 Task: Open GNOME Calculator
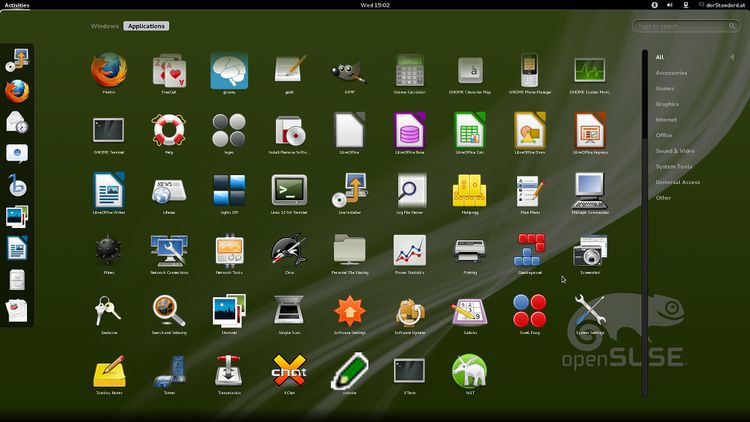tap(409, 70)
